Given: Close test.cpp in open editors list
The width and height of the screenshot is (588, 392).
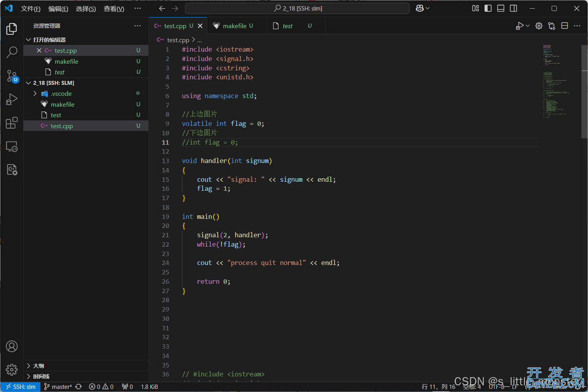Looking at the screenshot, I should (39, 50).
